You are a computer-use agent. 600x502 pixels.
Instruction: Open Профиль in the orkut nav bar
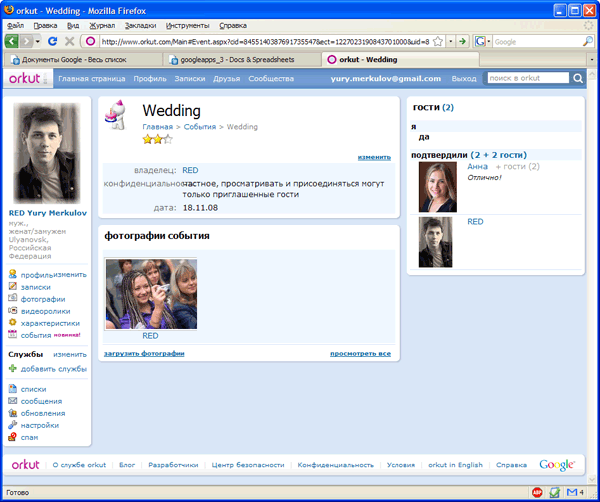tap(150, 78)
